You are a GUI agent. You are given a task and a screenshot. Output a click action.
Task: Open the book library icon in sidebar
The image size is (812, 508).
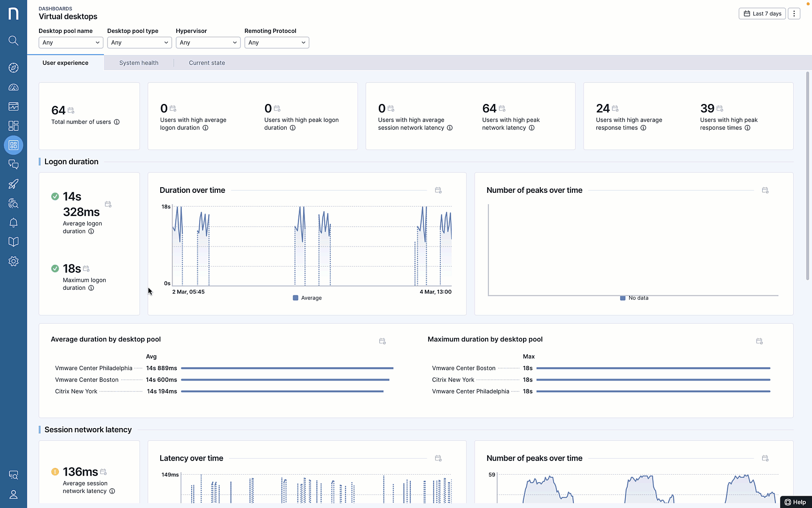point(14,242)
